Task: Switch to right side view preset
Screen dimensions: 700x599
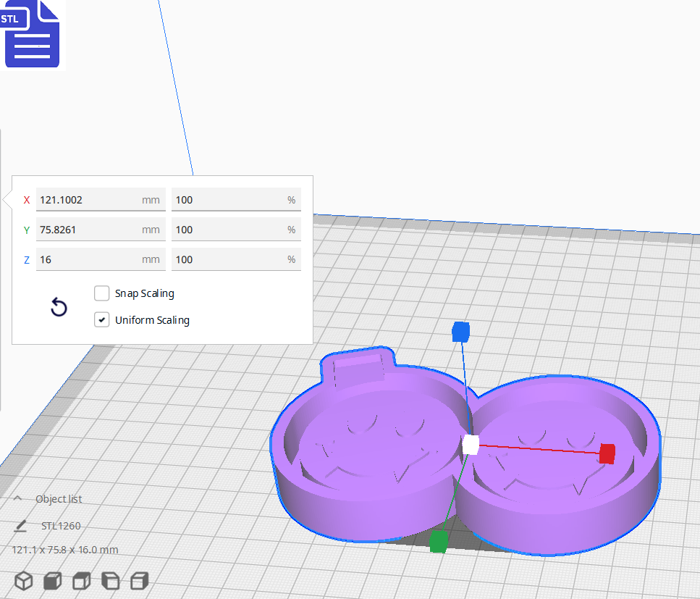Action: pos(138,580)
